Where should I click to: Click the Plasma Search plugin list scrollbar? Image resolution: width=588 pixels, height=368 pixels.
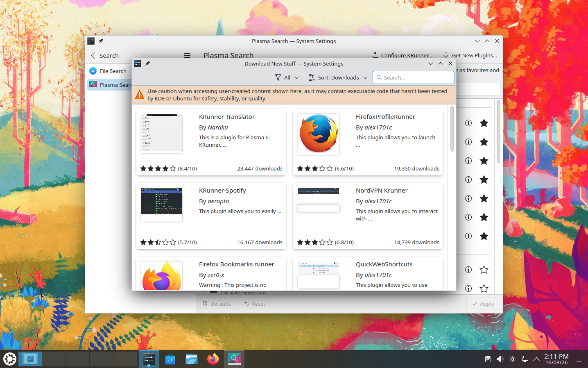coord(499,131)
